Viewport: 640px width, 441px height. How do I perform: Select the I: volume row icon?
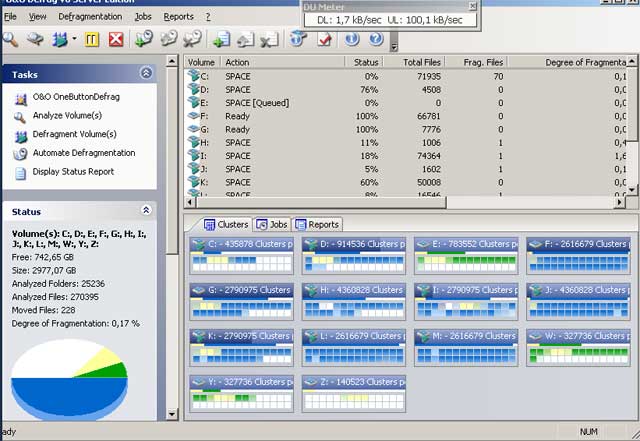pos(194,156)
